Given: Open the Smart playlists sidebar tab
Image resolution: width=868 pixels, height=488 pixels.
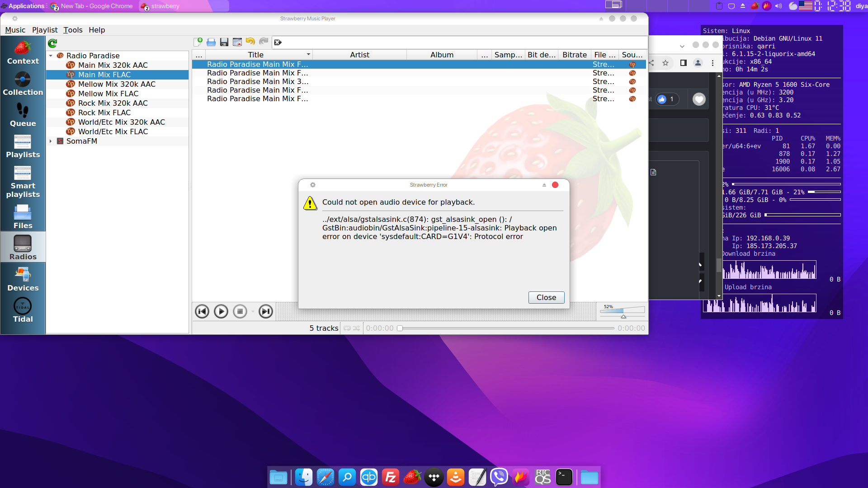Looking at the screenshot, I should [23, 182].
